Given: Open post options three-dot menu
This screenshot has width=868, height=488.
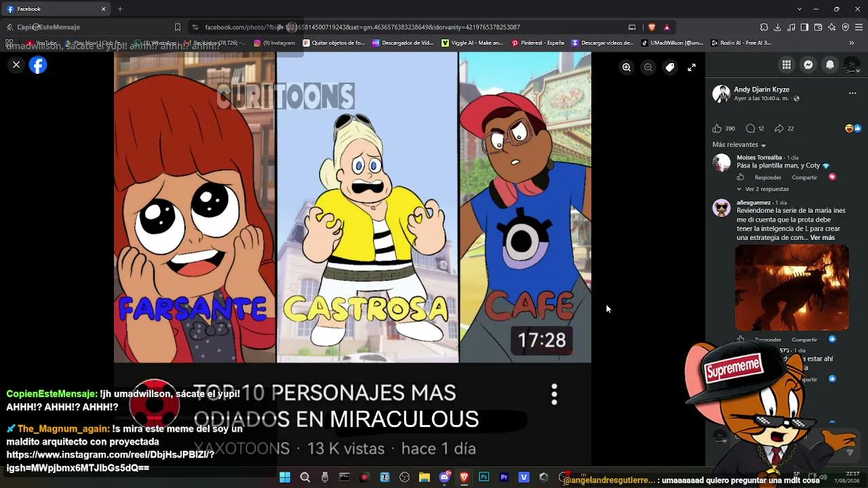Looking at the screenshot, I should (852, 94).
